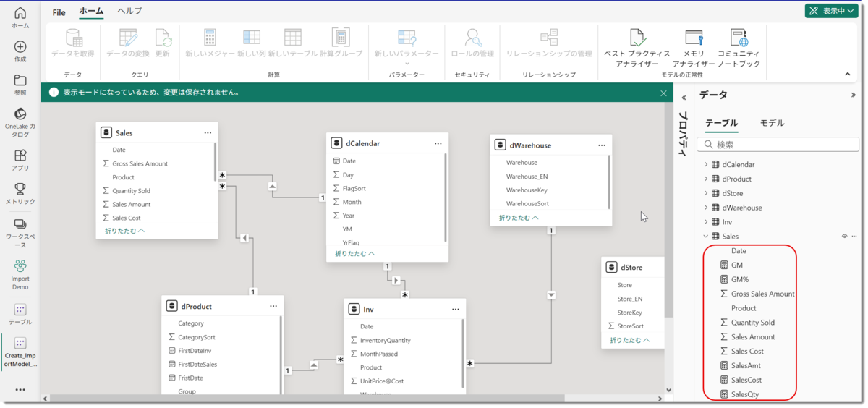Open Create_ImportModel item in sidebar
The image size is (868, 408).
pos(20,352)
